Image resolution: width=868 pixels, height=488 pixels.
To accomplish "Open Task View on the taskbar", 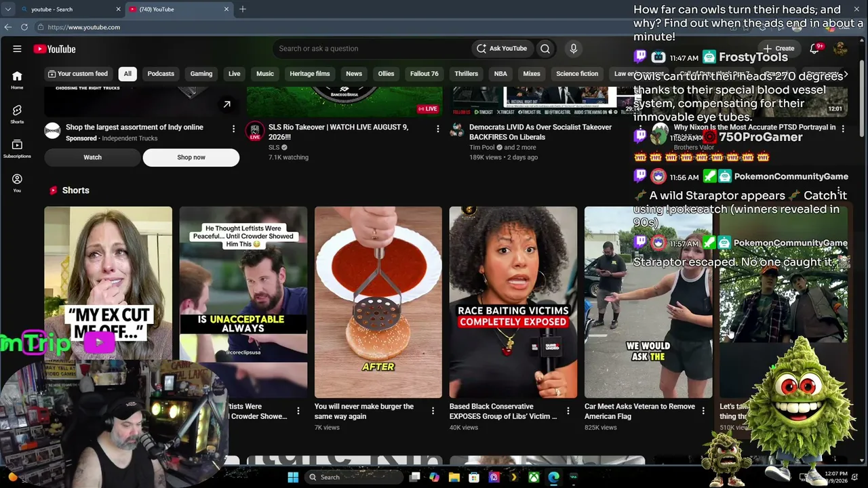I will [414, 477].
